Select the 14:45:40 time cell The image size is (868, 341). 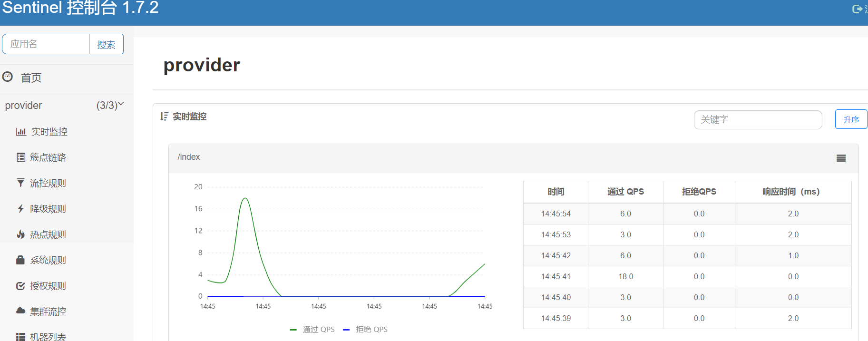point(556,297)
